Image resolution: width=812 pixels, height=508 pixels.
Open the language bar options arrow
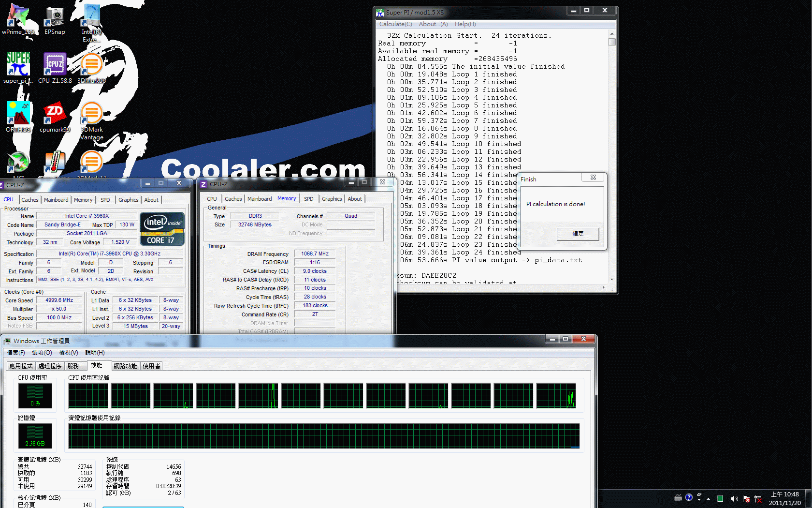(x=699, y=500)
